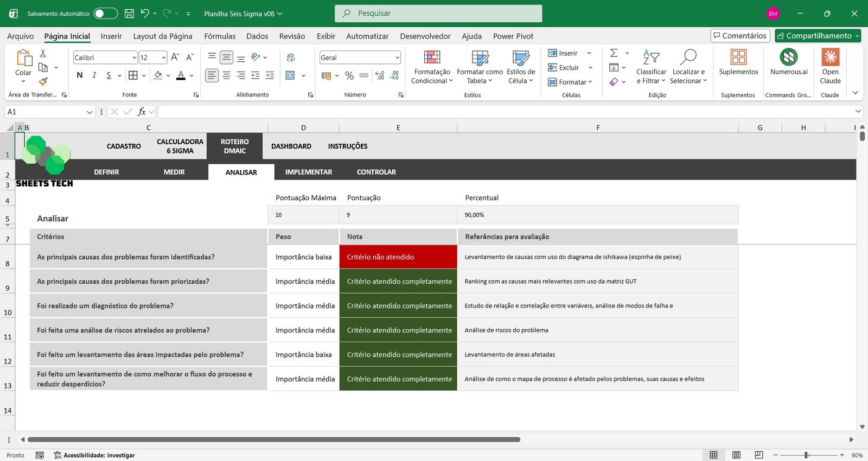The width and height of the screenshot is (868, 461).
Task: Open Classificar e Filtrar
Action: click(x=651, y=67)
